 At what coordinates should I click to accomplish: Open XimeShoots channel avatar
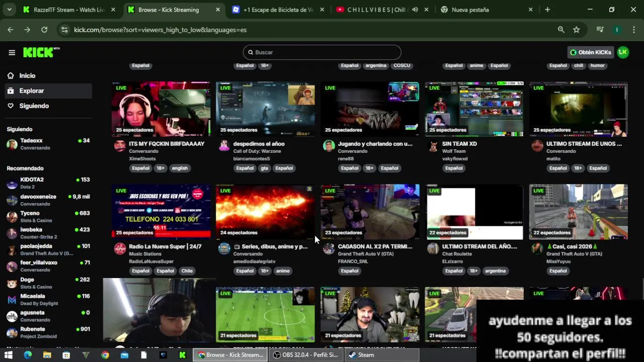(x=120, y=146)
